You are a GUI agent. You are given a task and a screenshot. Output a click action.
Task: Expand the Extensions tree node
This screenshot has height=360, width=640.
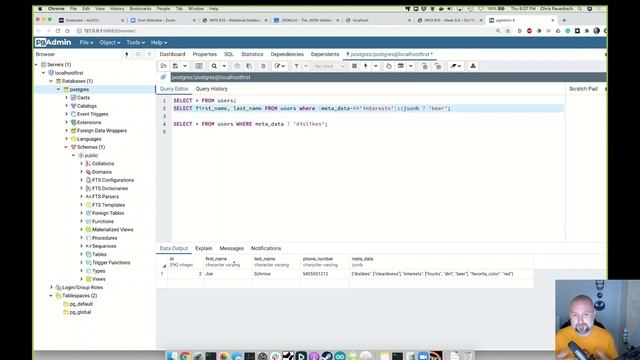[67, 122]
